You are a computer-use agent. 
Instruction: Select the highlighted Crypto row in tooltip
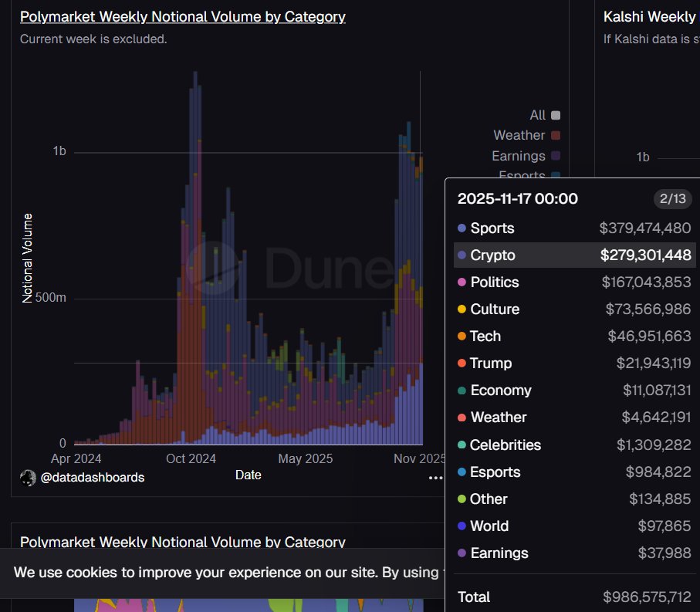(571, 255)
